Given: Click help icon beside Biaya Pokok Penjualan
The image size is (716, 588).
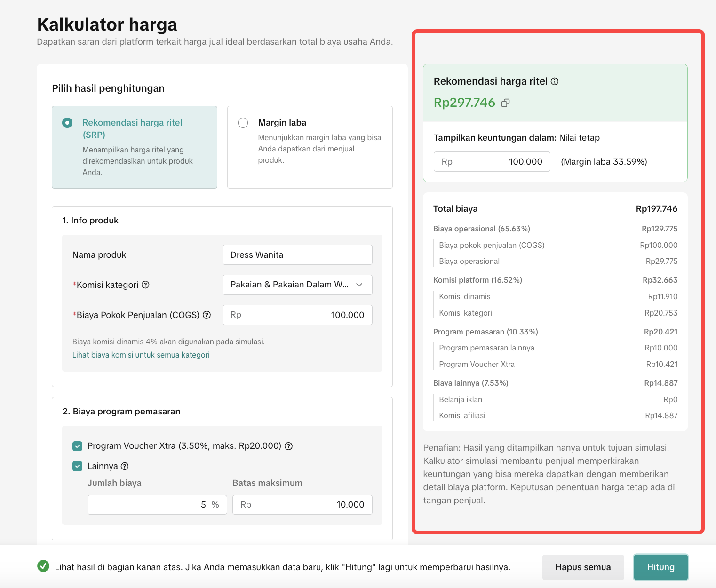Looking at the screenshot, I should pyautogui.click(x=207, y=315).
